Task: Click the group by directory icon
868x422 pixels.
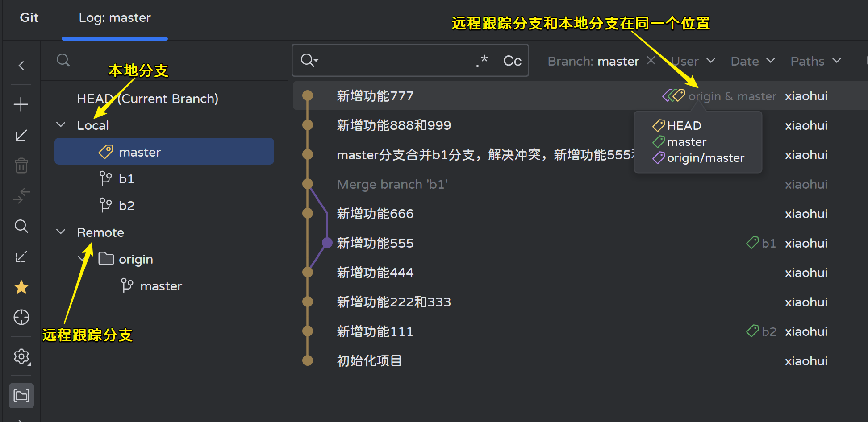Action: click(x=21, y=396)
